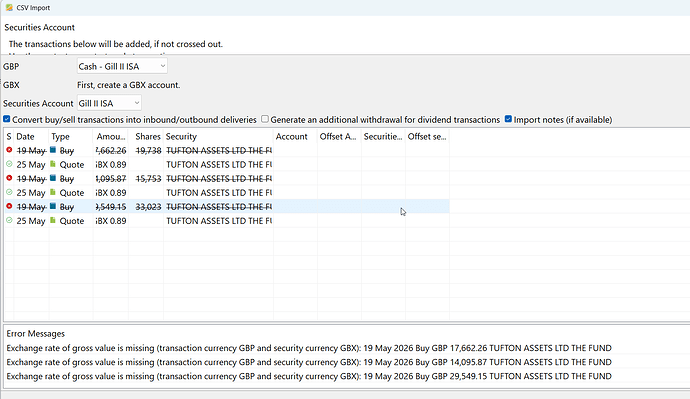This screenshot has width=690, height=399.
Task: Click red error status icon for 15,753 shares row
Action: 9,178
